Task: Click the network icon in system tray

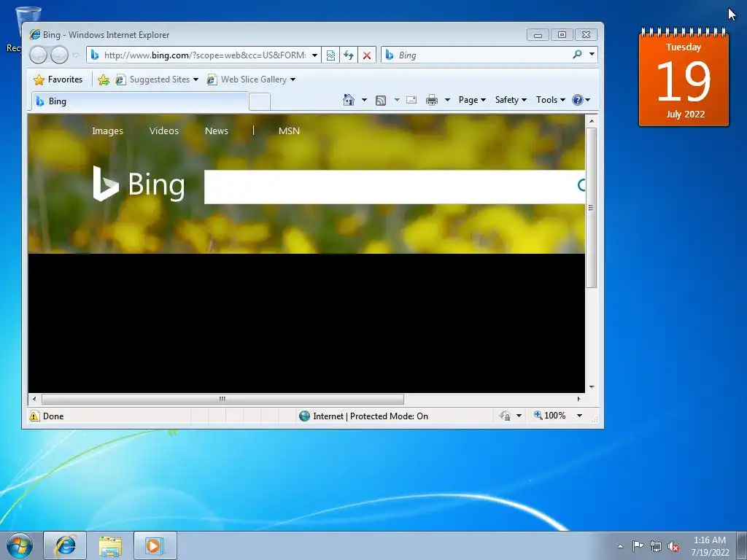Action: (656, 546)
